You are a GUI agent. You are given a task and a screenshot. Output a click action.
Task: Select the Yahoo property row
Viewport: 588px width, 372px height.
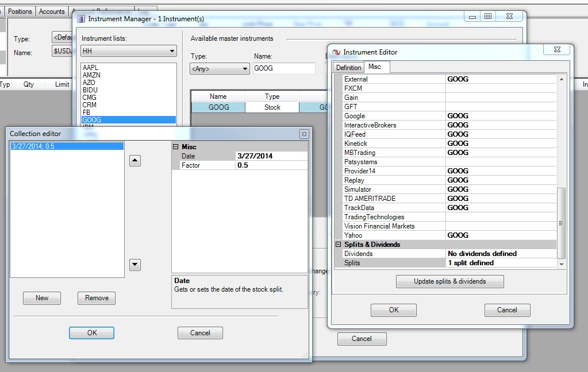450,235
